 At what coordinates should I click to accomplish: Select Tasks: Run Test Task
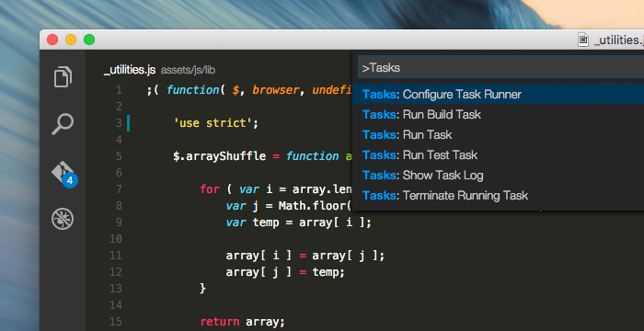(x=499, y=154)
